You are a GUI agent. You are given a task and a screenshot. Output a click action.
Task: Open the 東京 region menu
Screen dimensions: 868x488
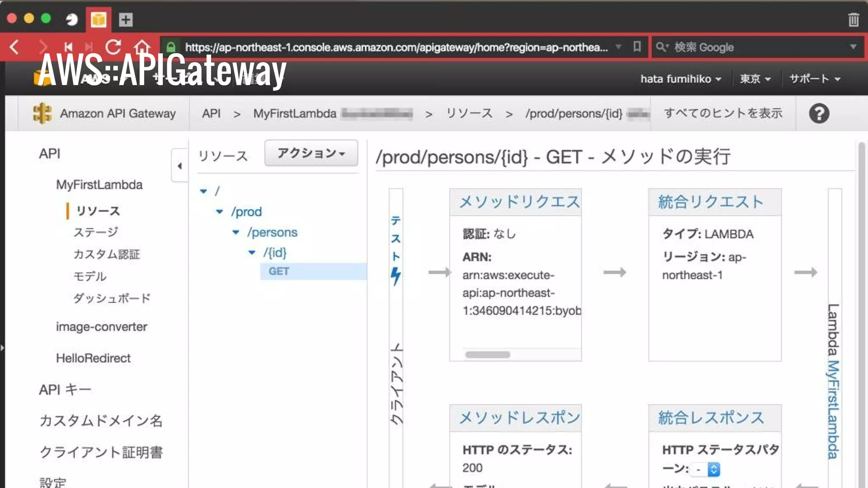tap(755, 79)
